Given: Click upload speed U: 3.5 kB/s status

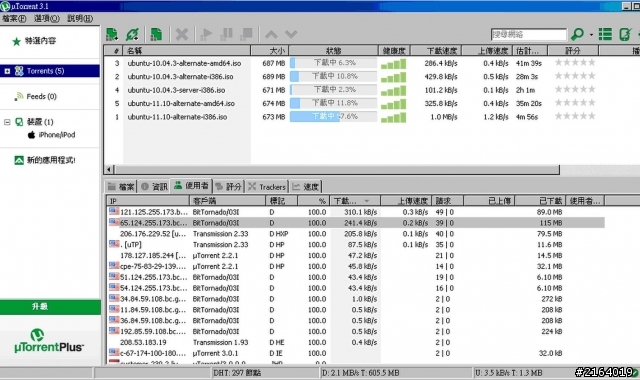Looking at the screenshot, I should pos(509,373).
